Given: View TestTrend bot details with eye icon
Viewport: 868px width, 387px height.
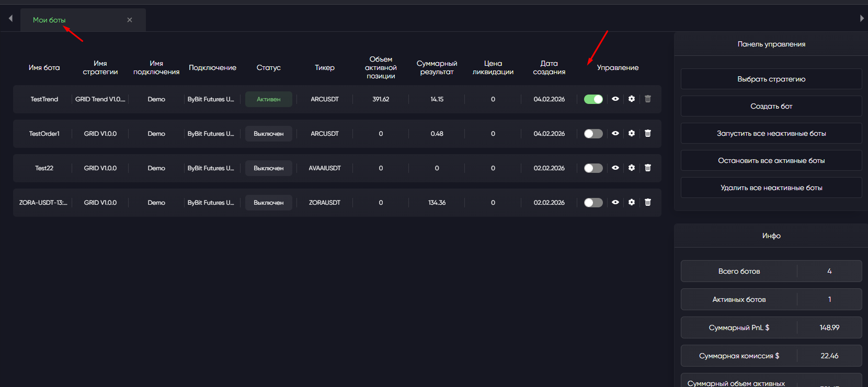Looking at the screenshot, I should pos(615,99).
